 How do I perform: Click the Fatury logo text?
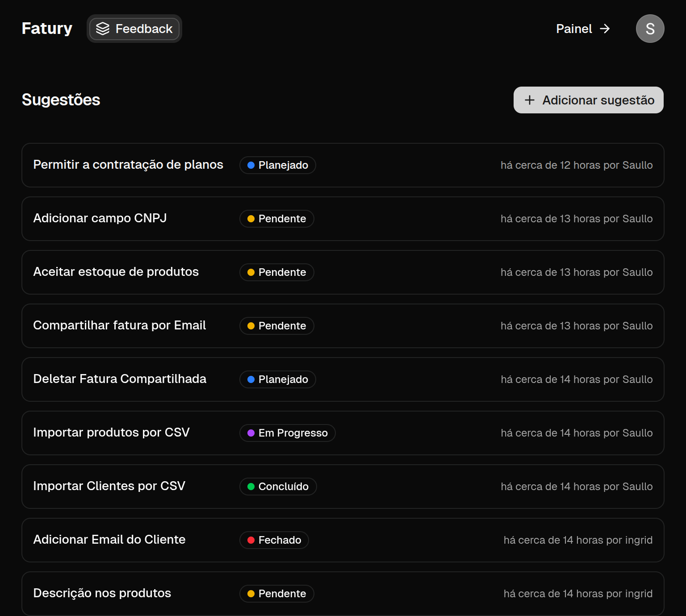click(x=47, y=29)
